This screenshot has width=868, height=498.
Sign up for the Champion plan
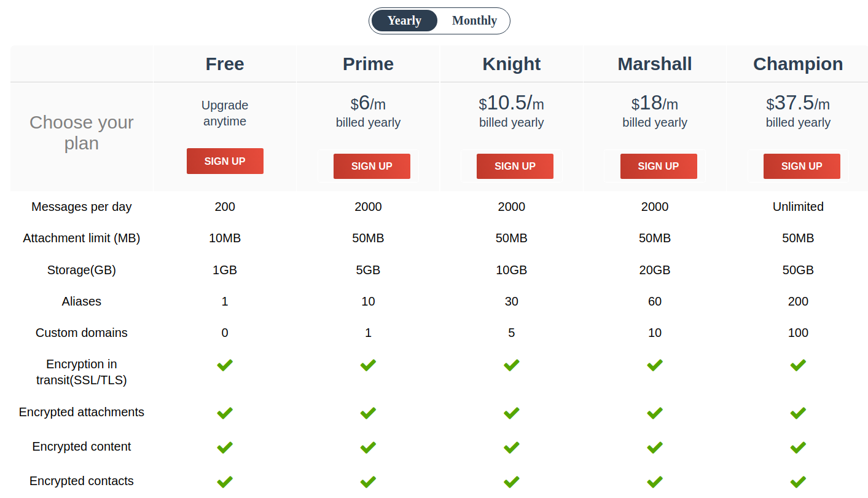click(802, 166)
